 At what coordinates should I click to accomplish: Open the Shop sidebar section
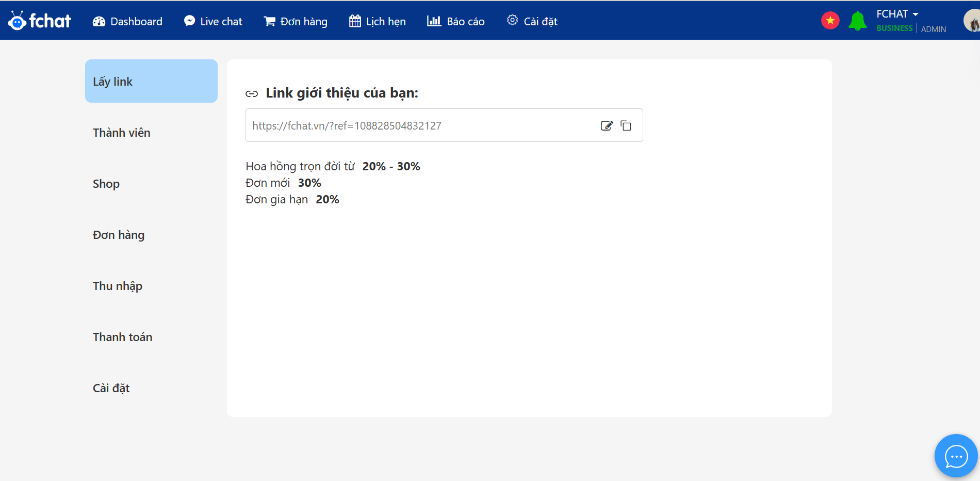point(106,184)
